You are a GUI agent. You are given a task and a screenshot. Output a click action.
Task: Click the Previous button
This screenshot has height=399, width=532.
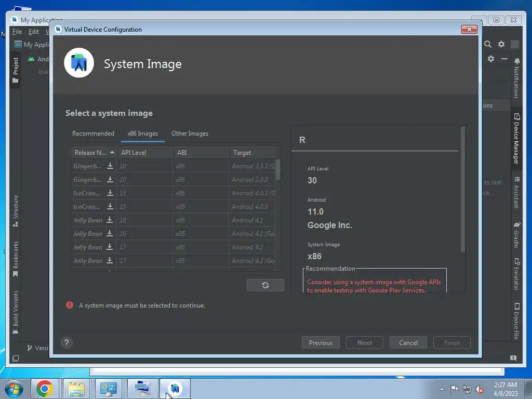pos(321,343)
